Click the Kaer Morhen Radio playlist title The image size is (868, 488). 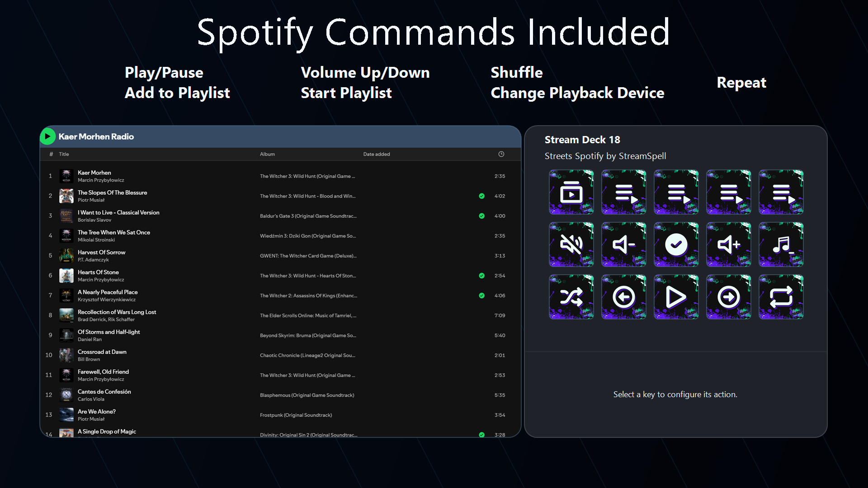tap(96, 136)
